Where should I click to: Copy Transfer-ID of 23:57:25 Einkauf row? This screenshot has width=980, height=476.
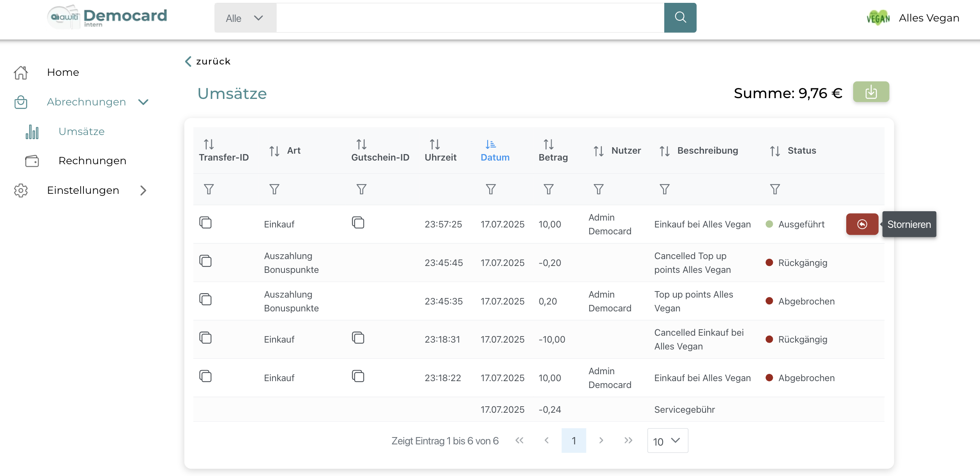tap(205, 223)
